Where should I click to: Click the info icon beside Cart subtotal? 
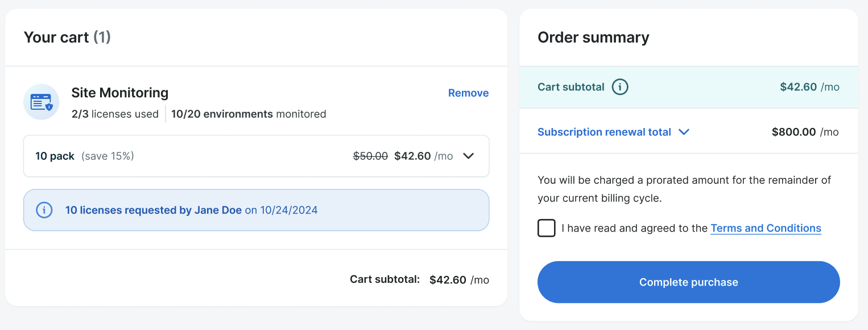pos(620,87)
